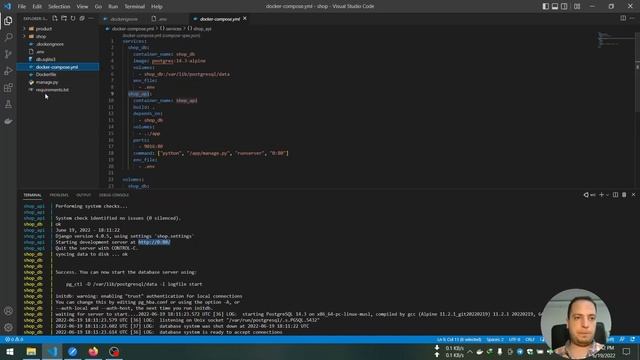Image resolution: width=640 pixels, height=360 pixels.
Task: Open the View menu
Action: (x=82, y=7)
